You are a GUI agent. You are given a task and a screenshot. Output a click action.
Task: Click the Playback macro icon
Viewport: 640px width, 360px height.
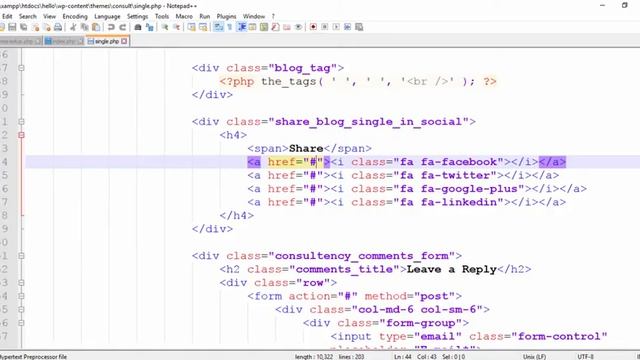(x=336, y=27)
